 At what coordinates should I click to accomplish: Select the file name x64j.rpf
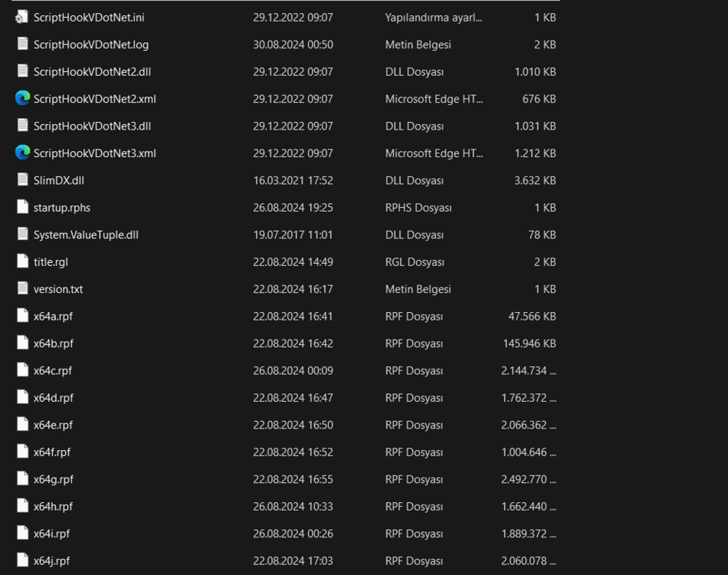tap(51, 561)
